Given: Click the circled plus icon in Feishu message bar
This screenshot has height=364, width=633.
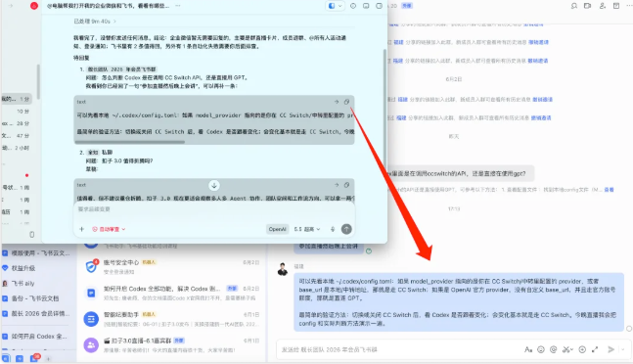Looking at the screenshot, I should point(582,349).
